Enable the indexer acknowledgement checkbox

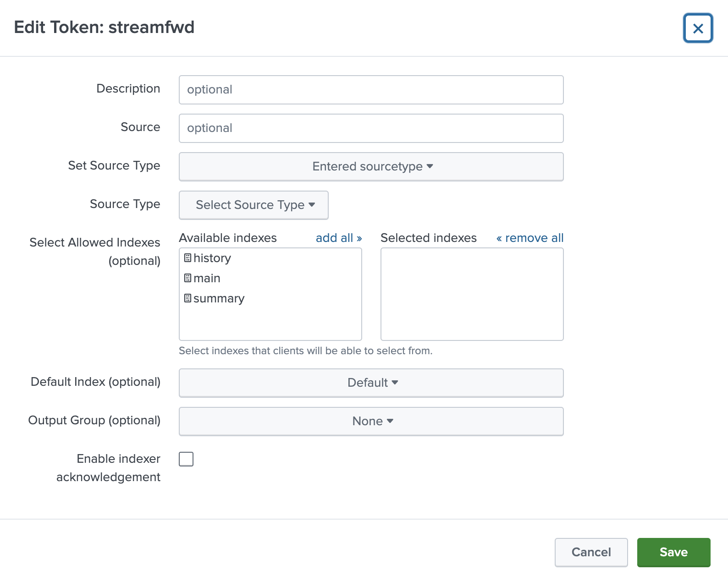click(x=186, y=459)
